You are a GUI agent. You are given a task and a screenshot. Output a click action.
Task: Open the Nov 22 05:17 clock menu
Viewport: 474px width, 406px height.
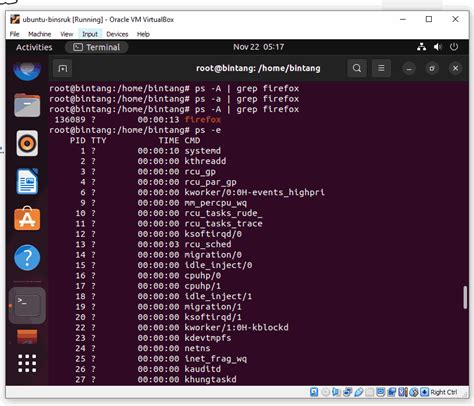[258, 47]
